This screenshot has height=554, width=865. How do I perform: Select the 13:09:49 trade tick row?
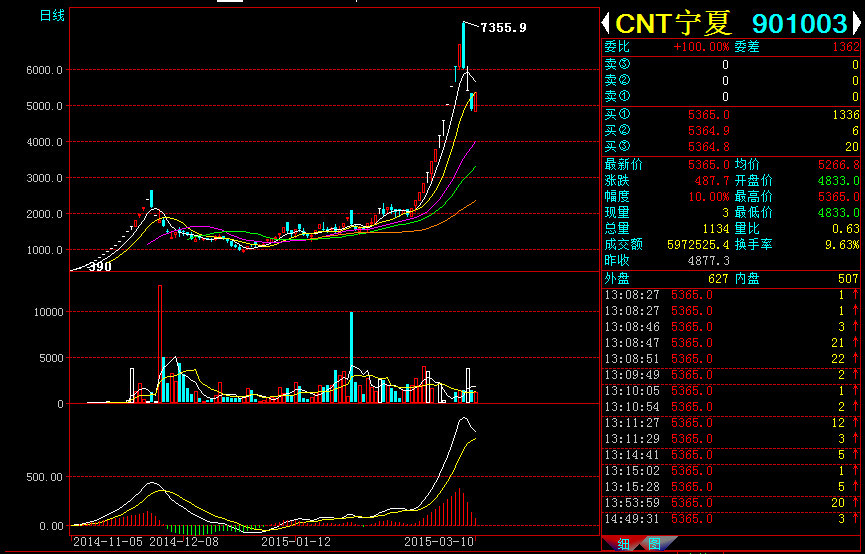[731, 375]
